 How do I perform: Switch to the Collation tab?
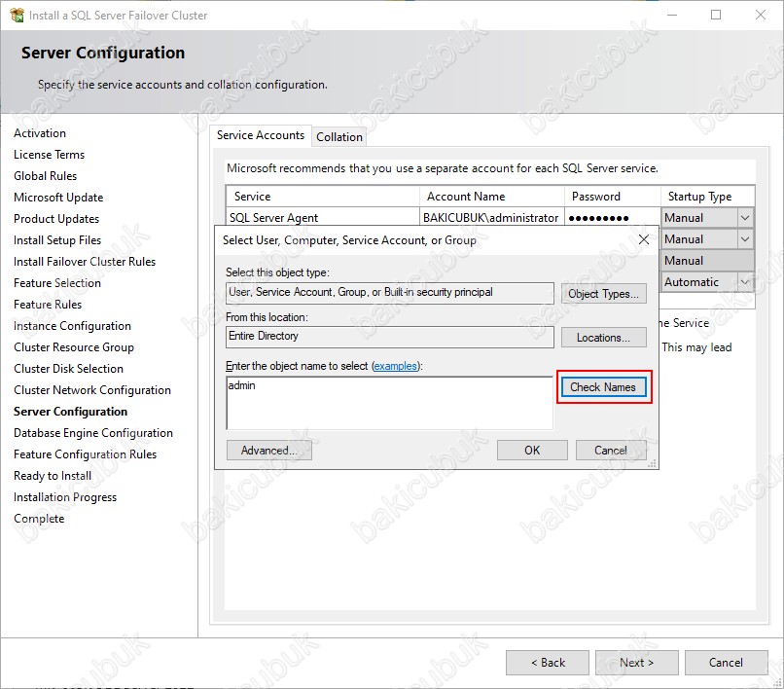click(x=339, y=137)
